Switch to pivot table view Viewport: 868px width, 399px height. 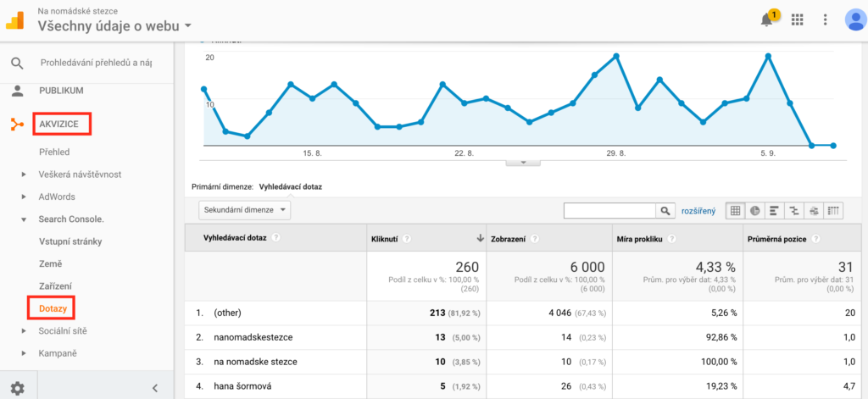point(834,211)
